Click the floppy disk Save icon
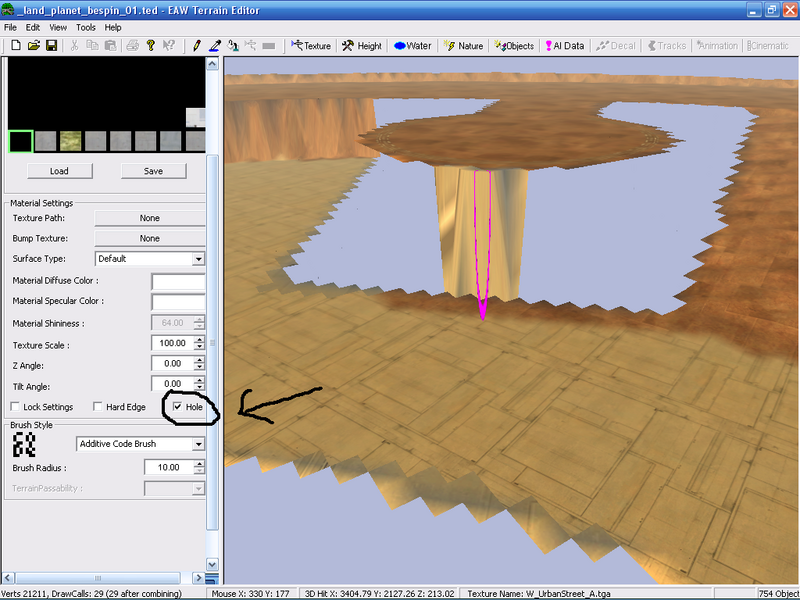This screenshot has width=800, height=600. [x=52, y=45]
